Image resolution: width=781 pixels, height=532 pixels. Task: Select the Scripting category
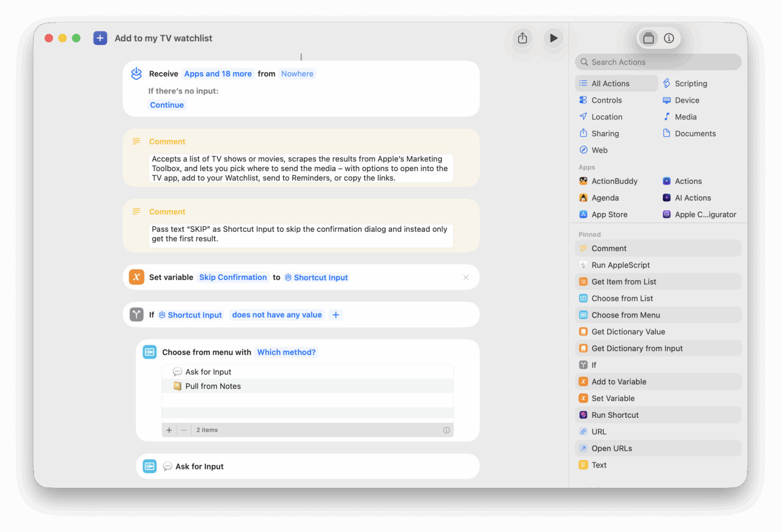pyautogui.click(x=690, y=83)
